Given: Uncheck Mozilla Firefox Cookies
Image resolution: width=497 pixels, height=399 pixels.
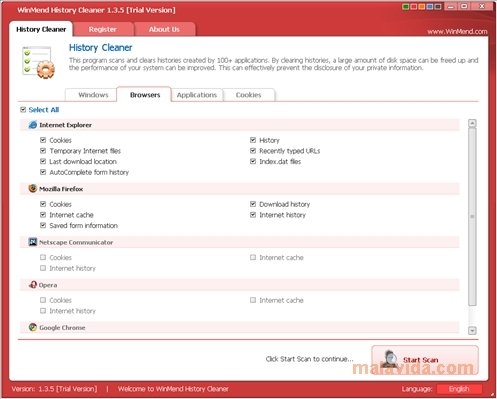Looking at the screenshot, I should [x=43, y=204].
